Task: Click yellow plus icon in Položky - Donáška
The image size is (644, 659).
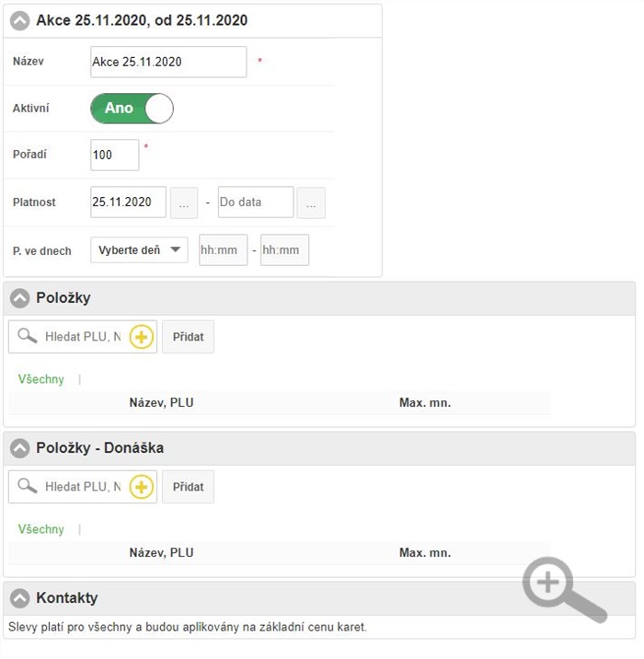Action: click(141, 487)
